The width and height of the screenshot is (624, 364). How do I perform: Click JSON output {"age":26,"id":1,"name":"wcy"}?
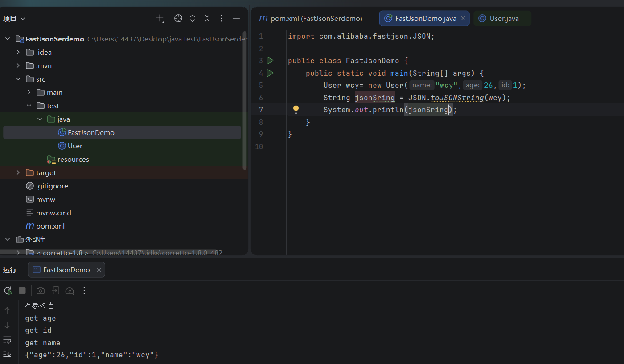point(92,355)
